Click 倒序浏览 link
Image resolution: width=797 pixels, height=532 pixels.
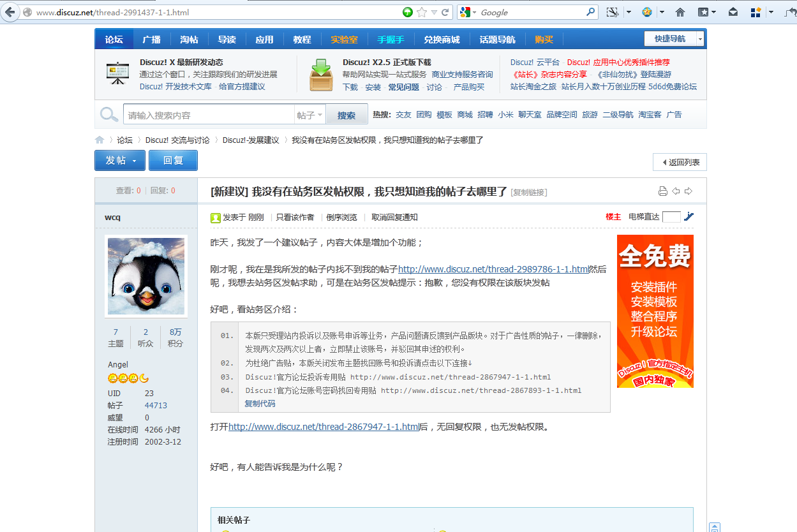coord(342,217)
